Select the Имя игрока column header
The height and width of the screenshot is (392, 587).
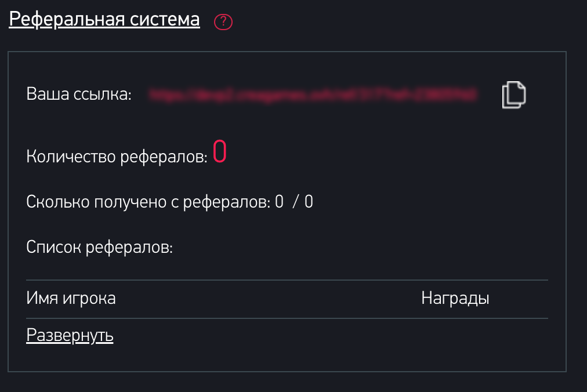[x=71, y=299]
